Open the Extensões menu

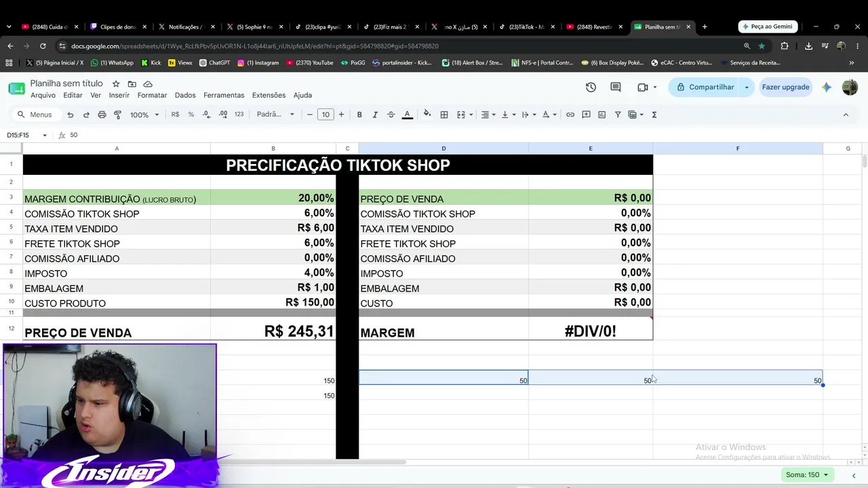coord(269,96)
